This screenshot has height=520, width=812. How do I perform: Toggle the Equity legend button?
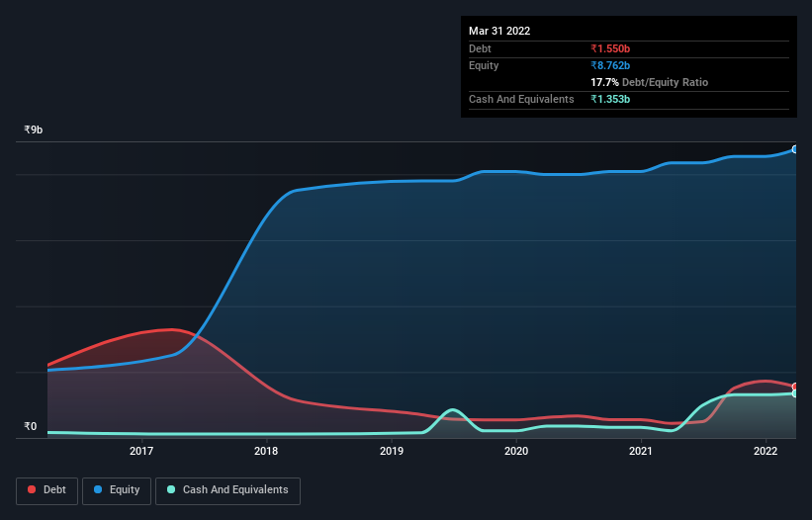pyautogui.click(x=117, y=490)
